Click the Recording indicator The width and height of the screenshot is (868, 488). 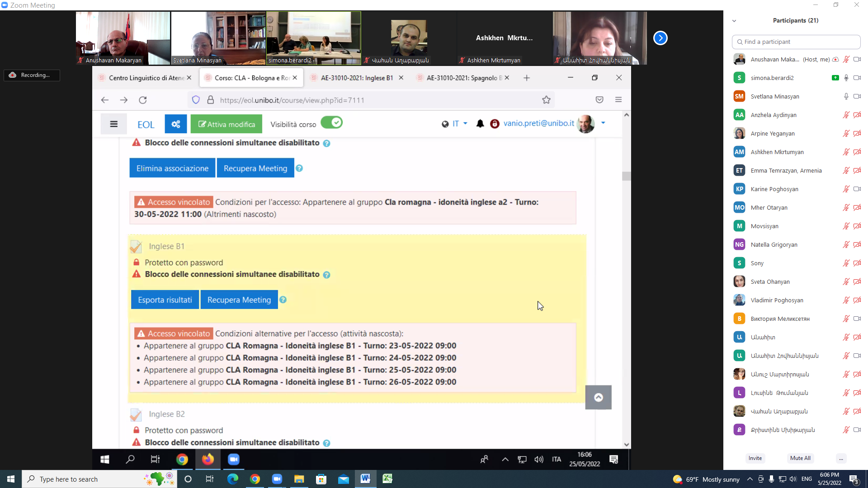pyautogui.click(x=32, y=75)
